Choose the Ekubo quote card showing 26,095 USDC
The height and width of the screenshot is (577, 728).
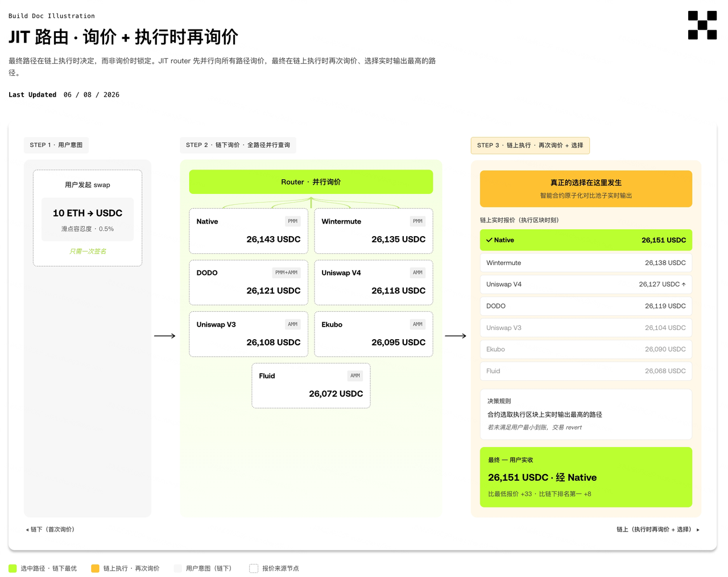tap(374, 334)
